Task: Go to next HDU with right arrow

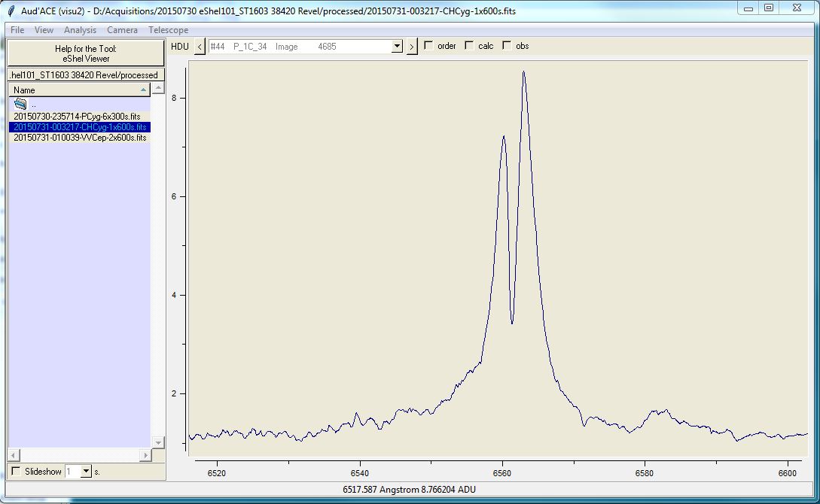Action: coord(412,47)
